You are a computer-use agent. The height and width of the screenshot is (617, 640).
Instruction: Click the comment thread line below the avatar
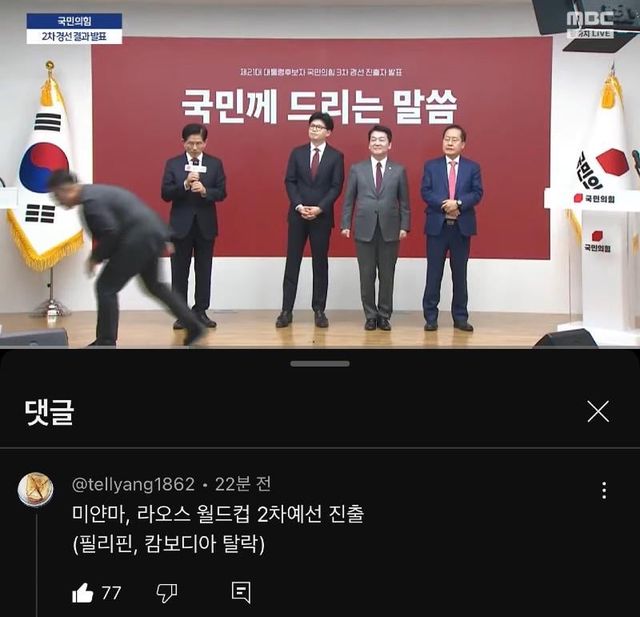point(37,565)
